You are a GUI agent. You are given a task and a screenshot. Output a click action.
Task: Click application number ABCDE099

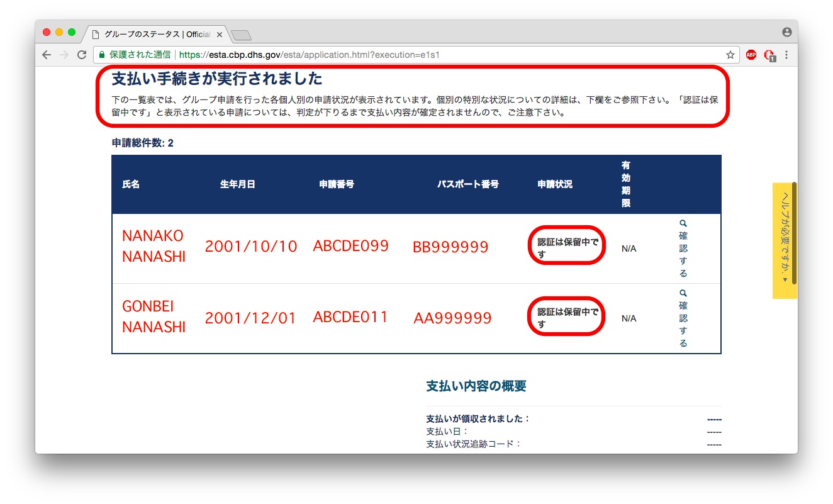coord(351,246)
